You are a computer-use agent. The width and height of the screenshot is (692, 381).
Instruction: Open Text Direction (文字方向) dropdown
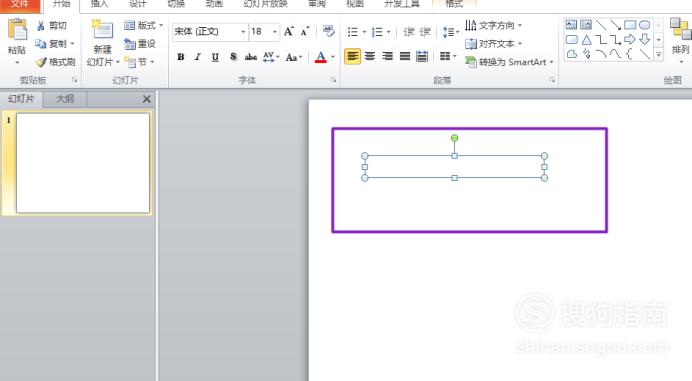pyautogui.click(x=493, y=25)
